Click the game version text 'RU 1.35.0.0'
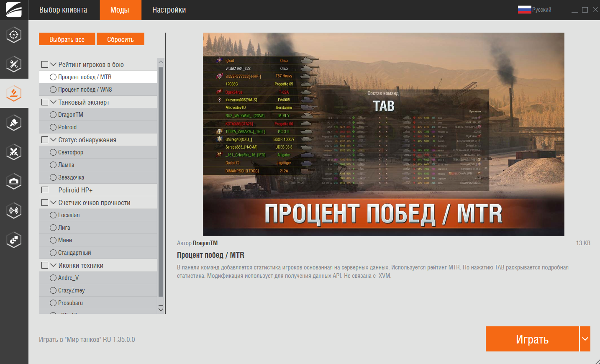Image resolution: width=600 pixels, height=364 pixels. click(x=119, y=339)
